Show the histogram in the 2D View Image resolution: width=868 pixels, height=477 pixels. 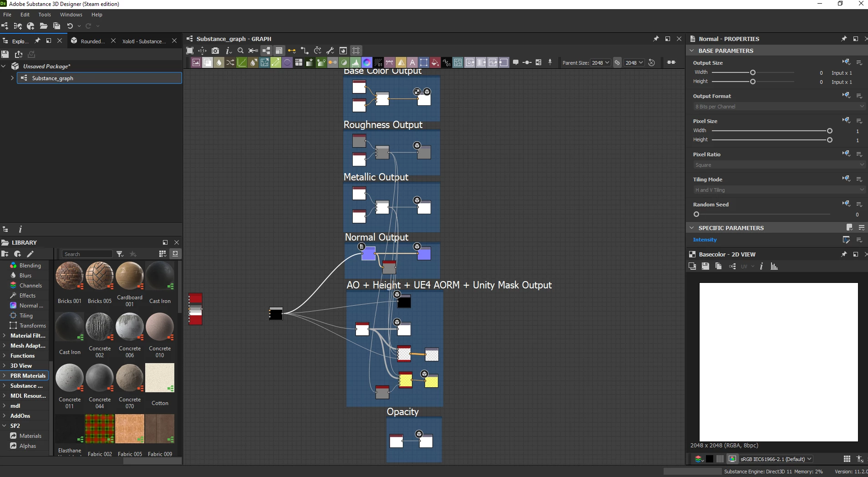(x=774, y=267)
